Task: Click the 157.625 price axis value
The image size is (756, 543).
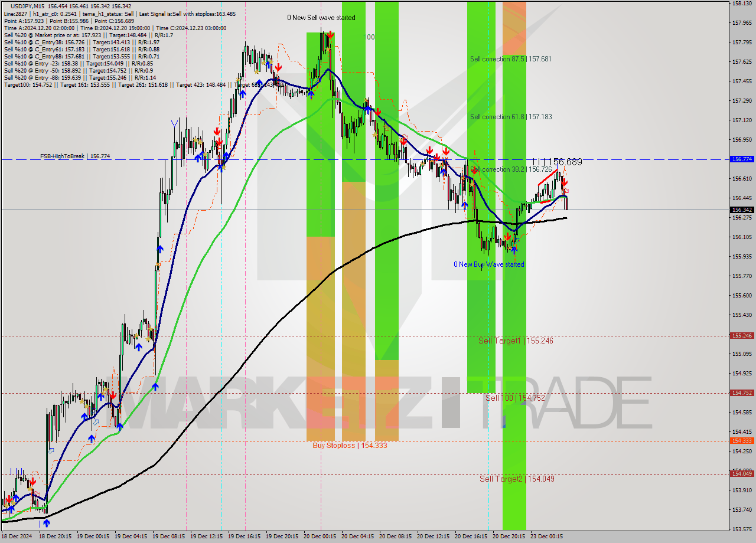Action: tap(742, 62)
